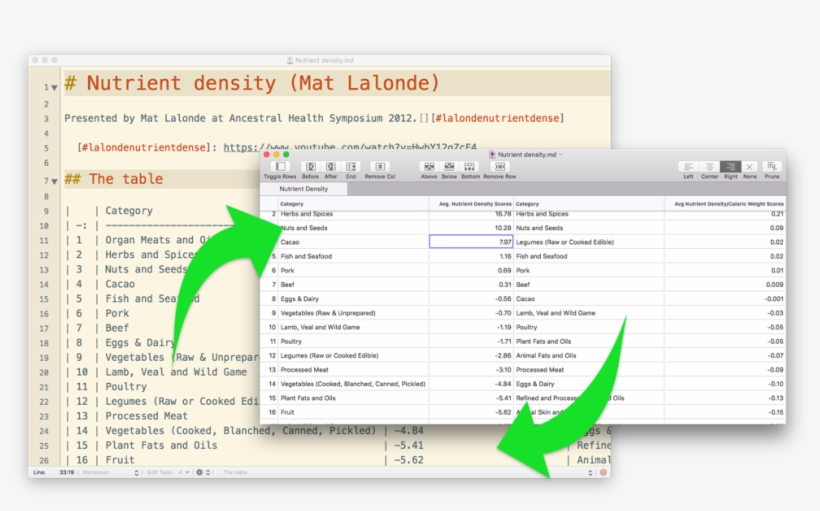Click Legumes (Raw or Cooked Edible) in second Category column

click(x=589, y=242)
